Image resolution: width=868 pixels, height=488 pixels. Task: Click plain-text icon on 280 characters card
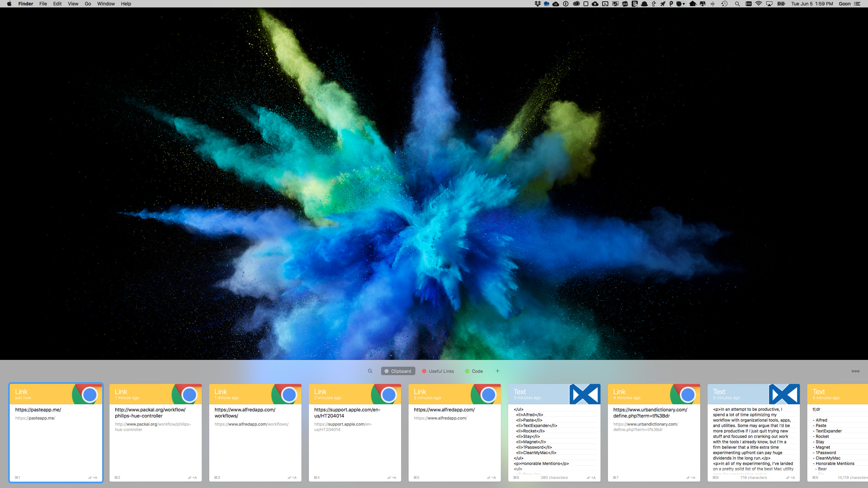pyautogui.click(x=591, y=477)
